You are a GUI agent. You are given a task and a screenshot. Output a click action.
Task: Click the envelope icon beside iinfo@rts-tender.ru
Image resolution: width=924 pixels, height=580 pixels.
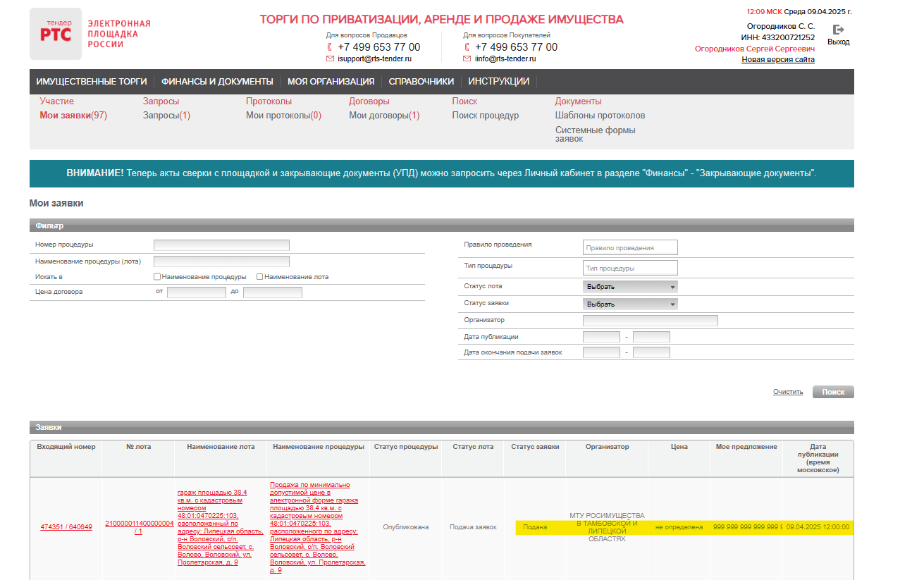click(467, 59)
